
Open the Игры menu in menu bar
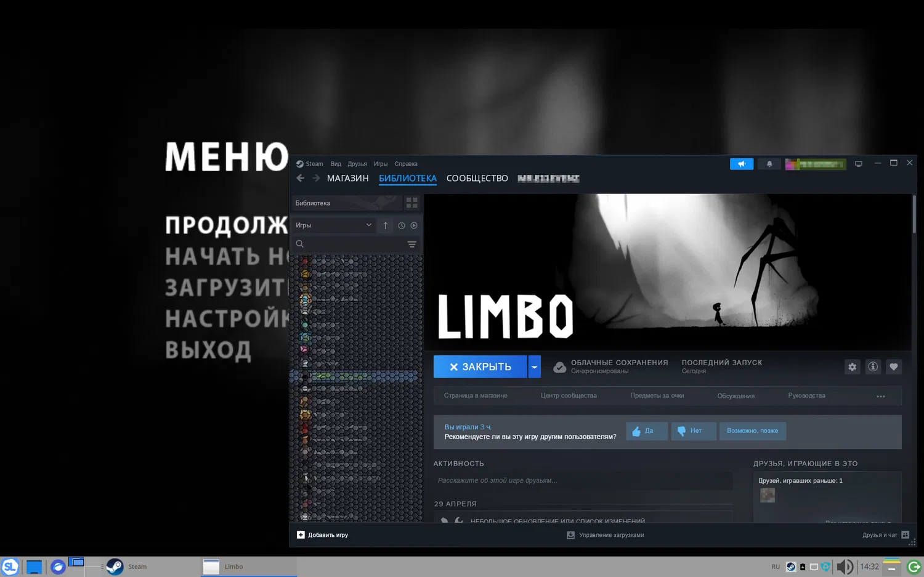point(381,164)
